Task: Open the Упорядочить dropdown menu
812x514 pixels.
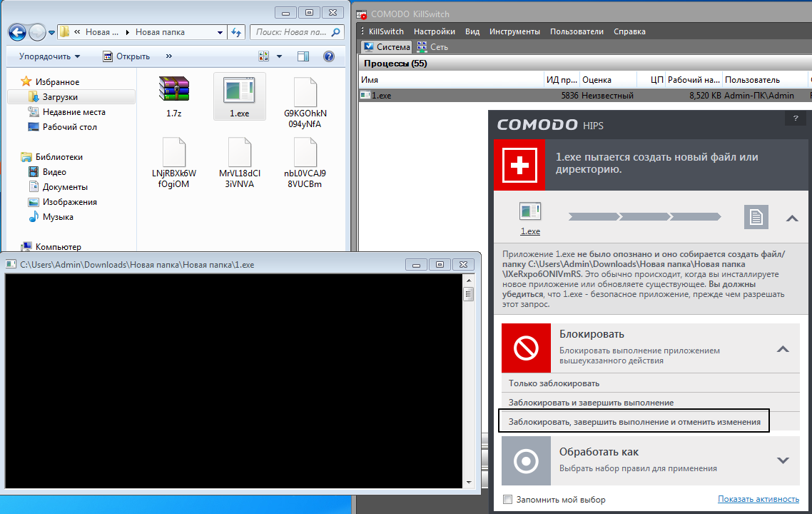Action: (x=49, y=56)
